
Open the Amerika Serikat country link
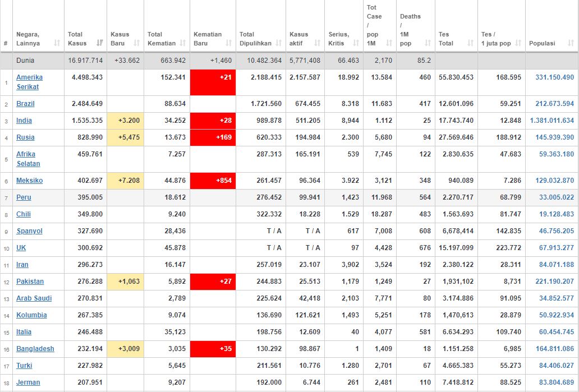30,82
